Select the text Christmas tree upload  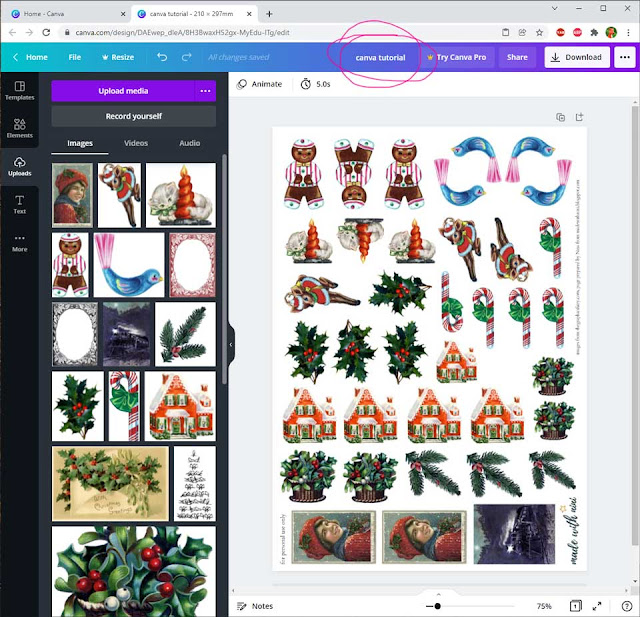pos(195,484)
